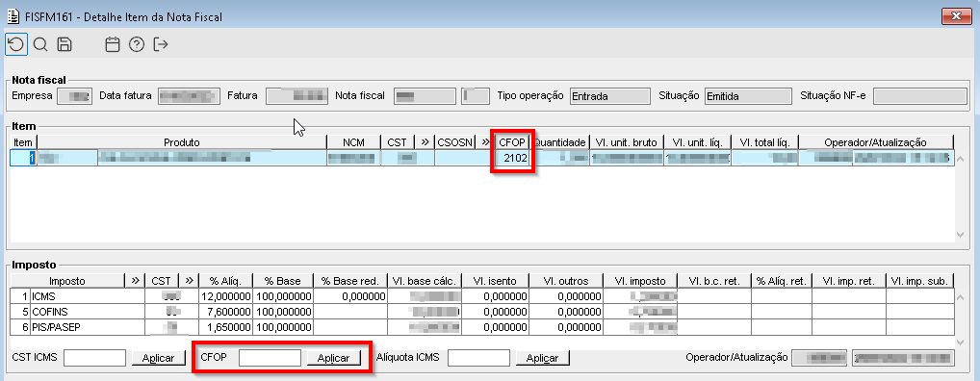Click the Vl. unit. bruto column header

627,142
